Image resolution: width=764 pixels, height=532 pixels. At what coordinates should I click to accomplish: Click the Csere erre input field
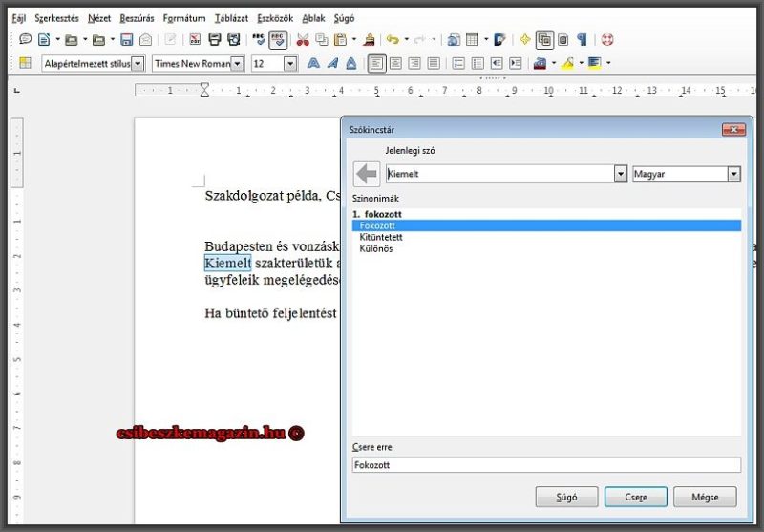546,465
